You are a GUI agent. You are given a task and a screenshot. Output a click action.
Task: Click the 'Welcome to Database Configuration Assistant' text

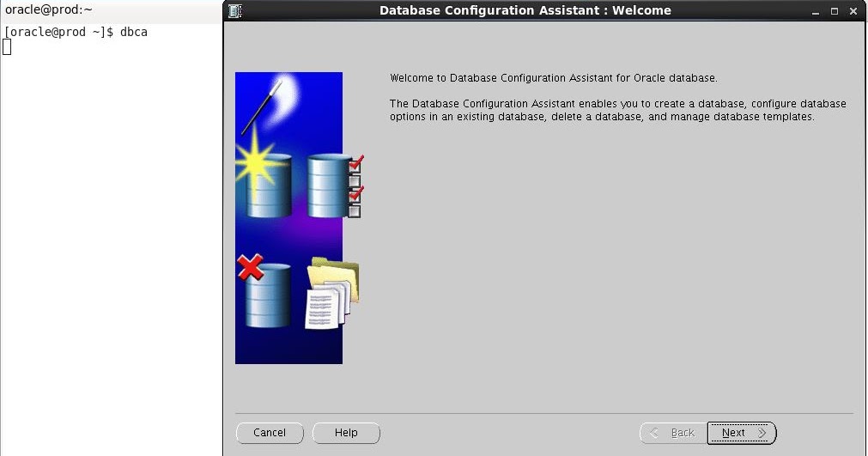(554, 78)
